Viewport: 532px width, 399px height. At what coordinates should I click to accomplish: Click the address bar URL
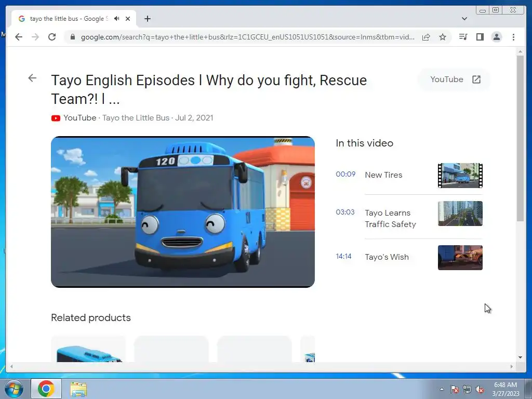(247, 37)
